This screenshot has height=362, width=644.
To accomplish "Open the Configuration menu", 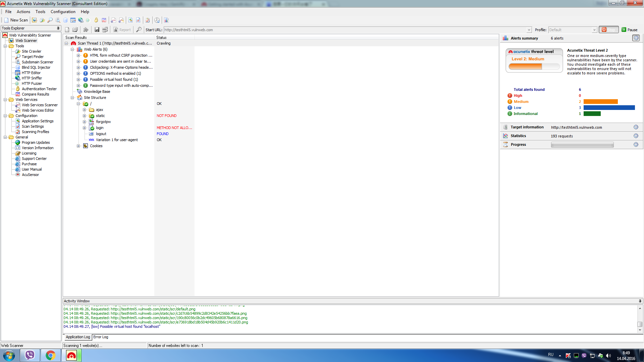I will pyautogui.click(x=63, y=12).
